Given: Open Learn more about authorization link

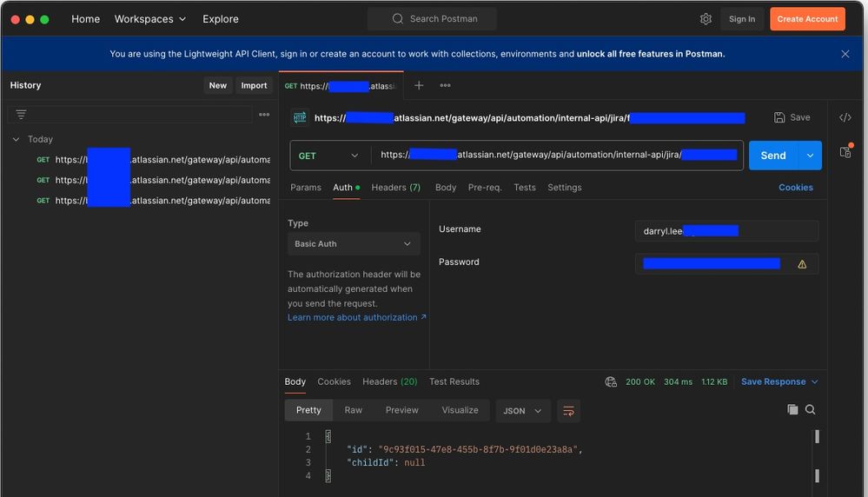Looking at the screenshot, I should pyautogui.click(x=356, y=318).
